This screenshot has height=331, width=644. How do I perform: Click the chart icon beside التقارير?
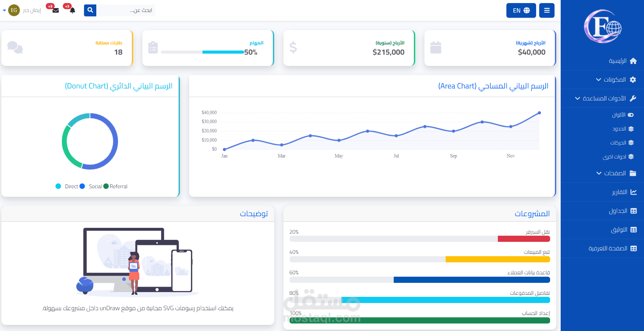633,192
